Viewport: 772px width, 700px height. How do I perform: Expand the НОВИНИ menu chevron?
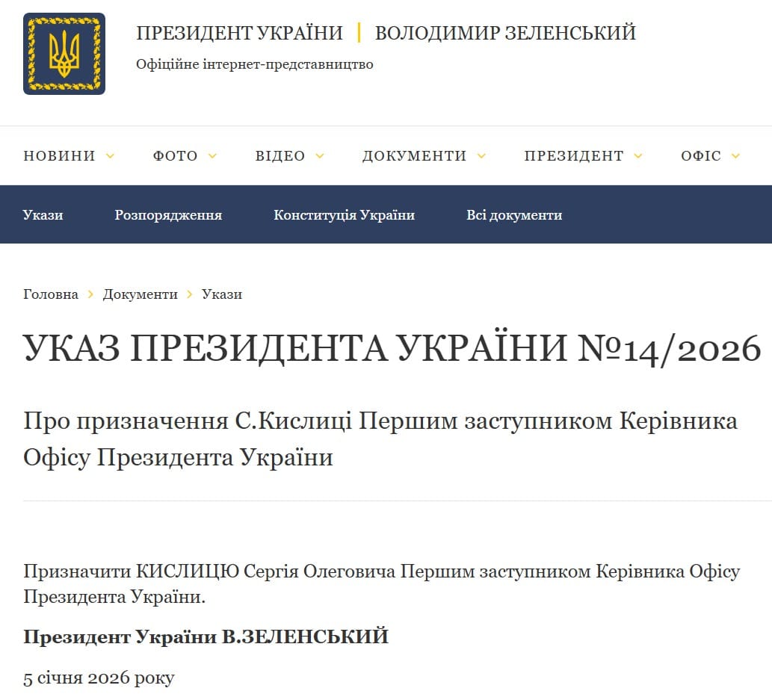pyautogui.click(x=110, y=156)
